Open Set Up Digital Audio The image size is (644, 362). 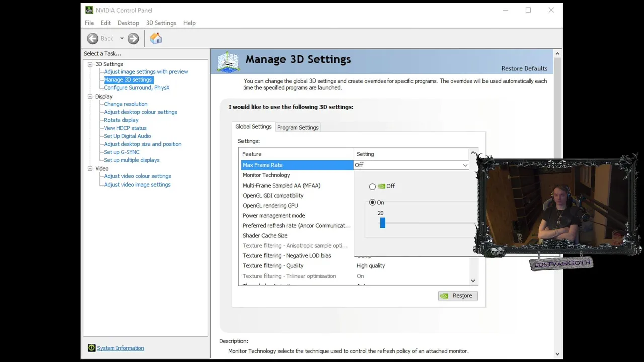coord(127,136)
